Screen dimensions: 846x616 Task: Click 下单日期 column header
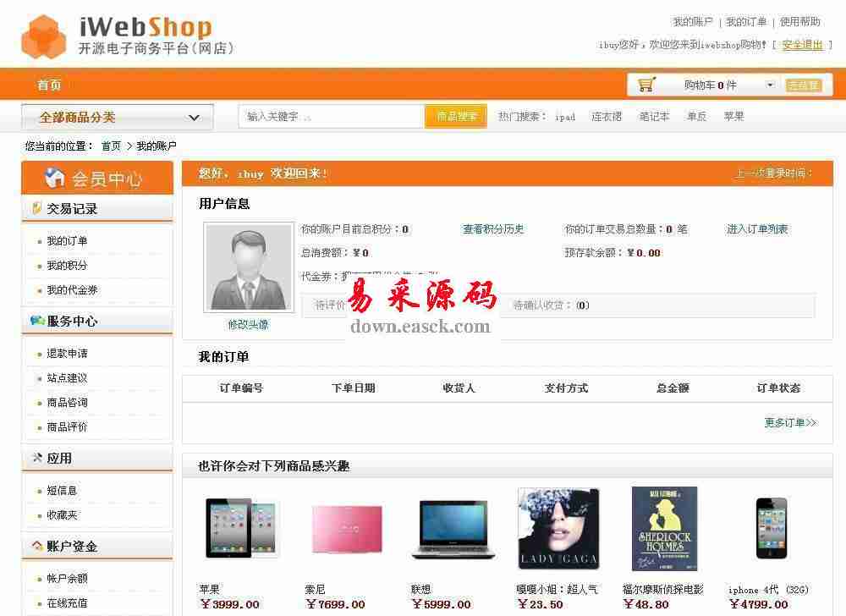pyautogui.click(x=354, y=388)
